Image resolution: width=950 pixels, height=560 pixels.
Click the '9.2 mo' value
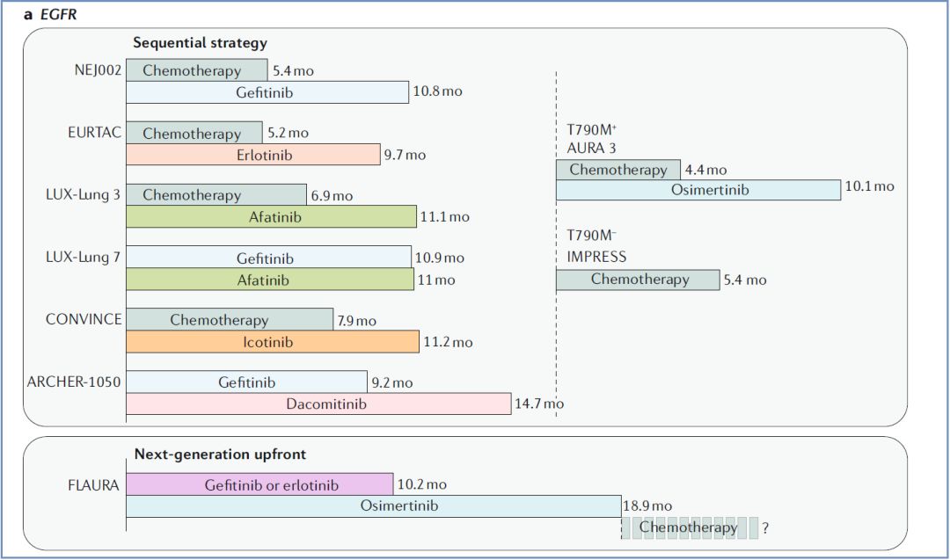click(x=392, y=382)
